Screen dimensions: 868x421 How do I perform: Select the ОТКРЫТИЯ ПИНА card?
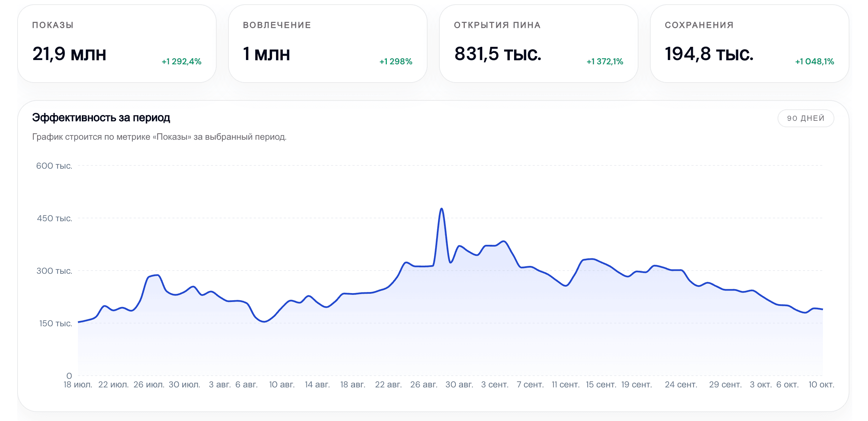point(539,44)
